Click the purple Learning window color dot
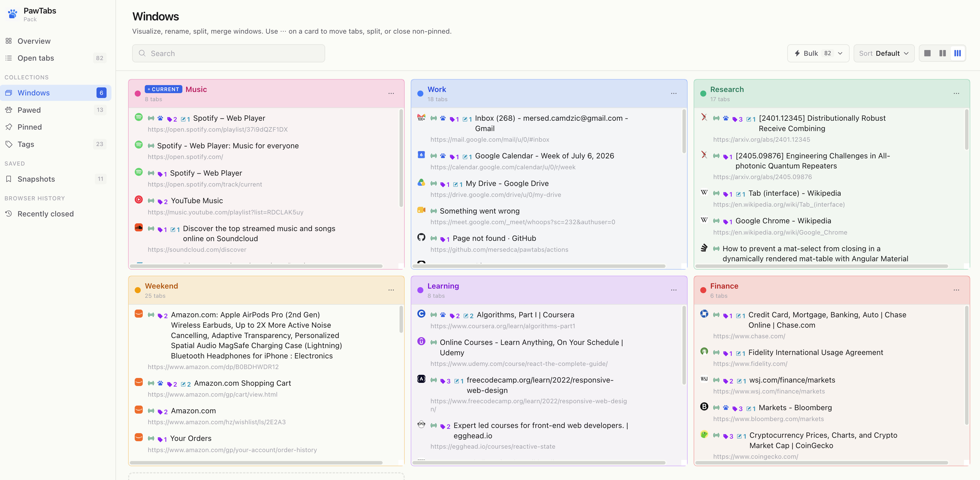The width and height of the screenshot is (980, 480). (x=420, y=290)
